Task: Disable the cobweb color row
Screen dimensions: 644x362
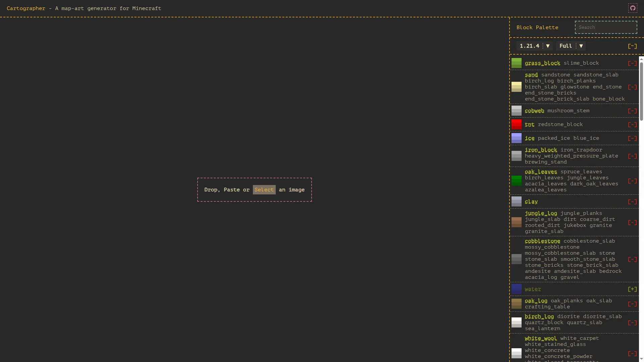Action: pyautogui.click(x=632, y=111)
